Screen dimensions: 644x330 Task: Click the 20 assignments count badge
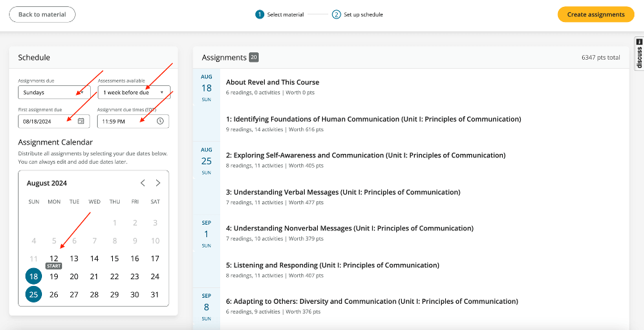point(254,58)
